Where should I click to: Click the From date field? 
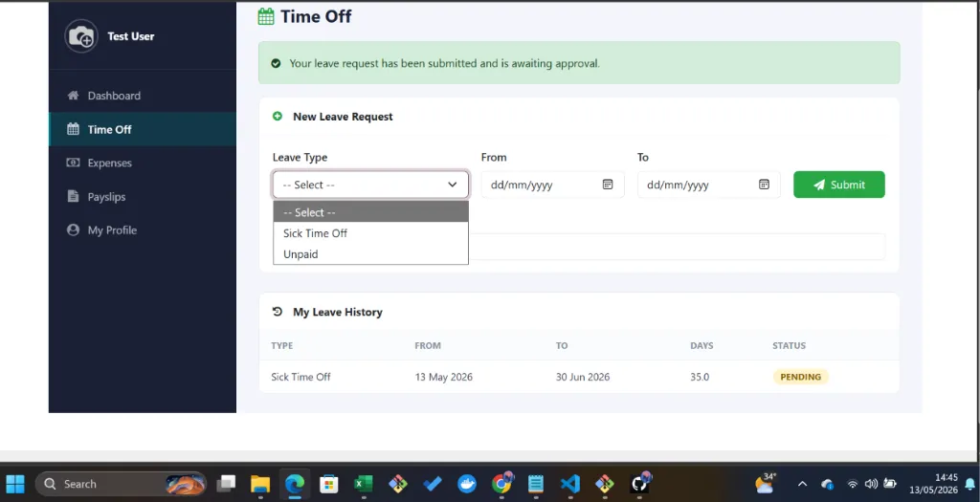(552, 185)
